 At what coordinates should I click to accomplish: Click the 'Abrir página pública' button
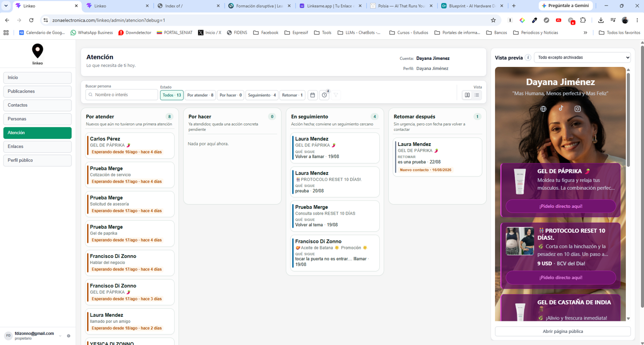[x=562, y=331]
